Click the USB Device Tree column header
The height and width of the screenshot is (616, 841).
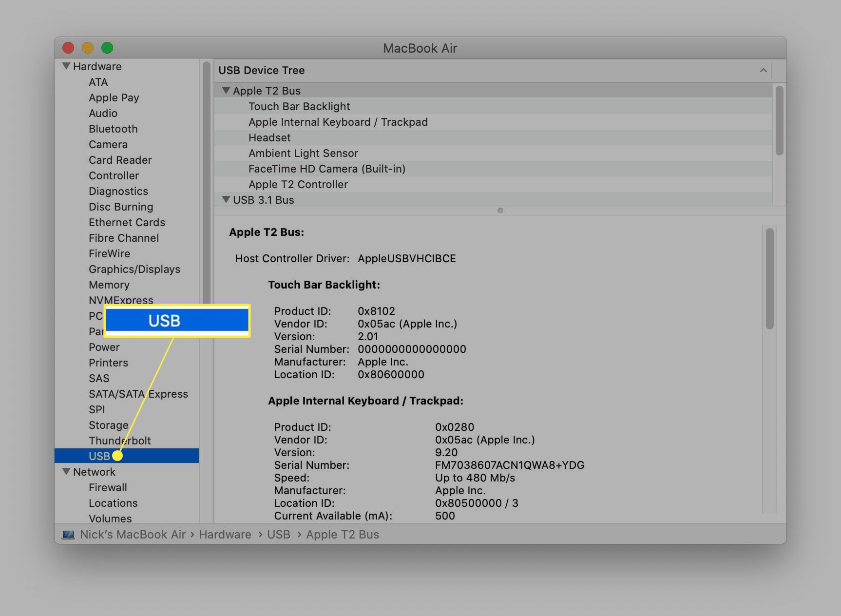point(493,71)
